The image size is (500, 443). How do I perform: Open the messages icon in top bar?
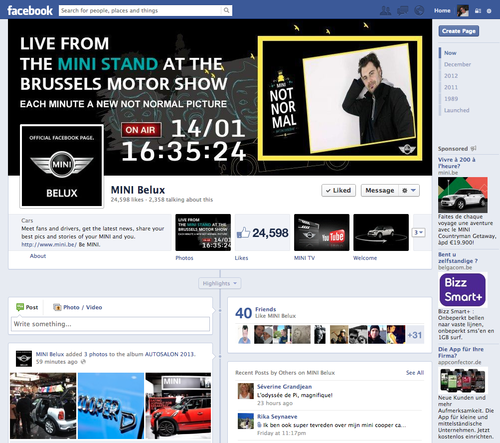(402, 11)
